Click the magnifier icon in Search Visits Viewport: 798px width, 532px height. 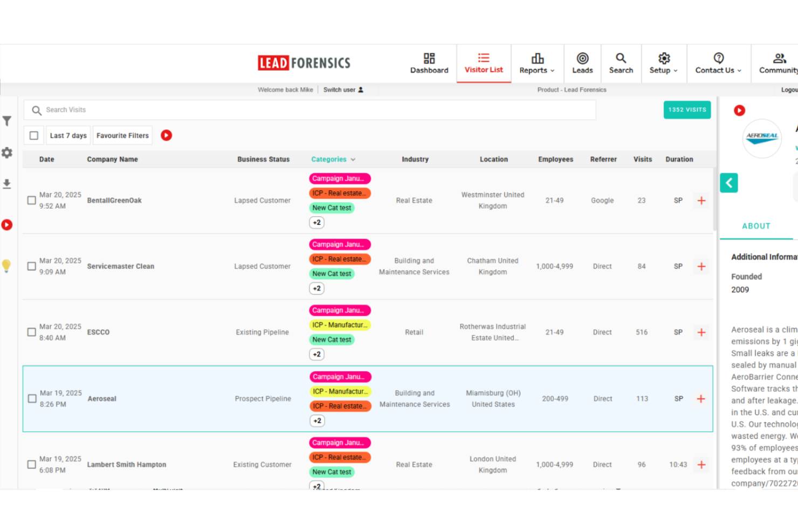click(37, 110)
